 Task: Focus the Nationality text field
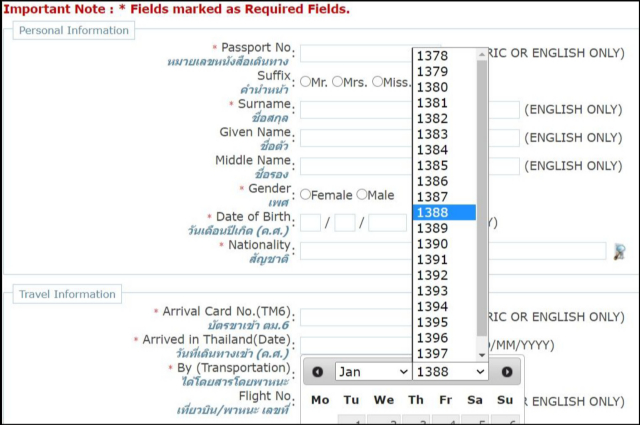point(355,251)
